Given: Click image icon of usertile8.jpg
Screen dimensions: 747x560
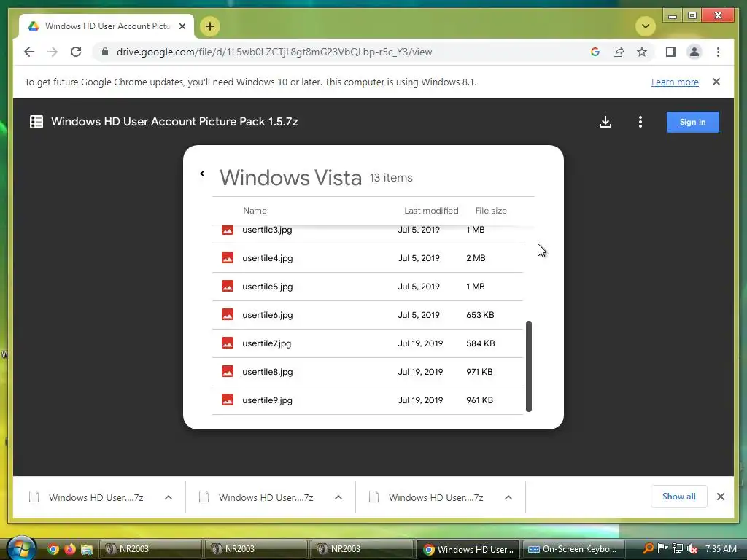Looking at the screenshot, I should (x=228, y=371).
